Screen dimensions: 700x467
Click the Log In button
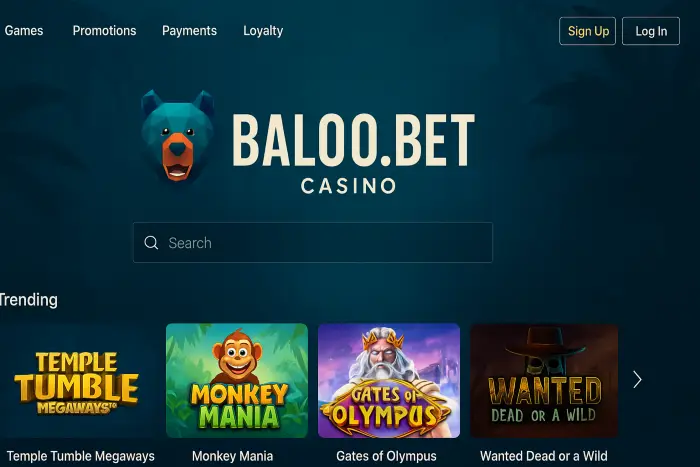[651, 31]
